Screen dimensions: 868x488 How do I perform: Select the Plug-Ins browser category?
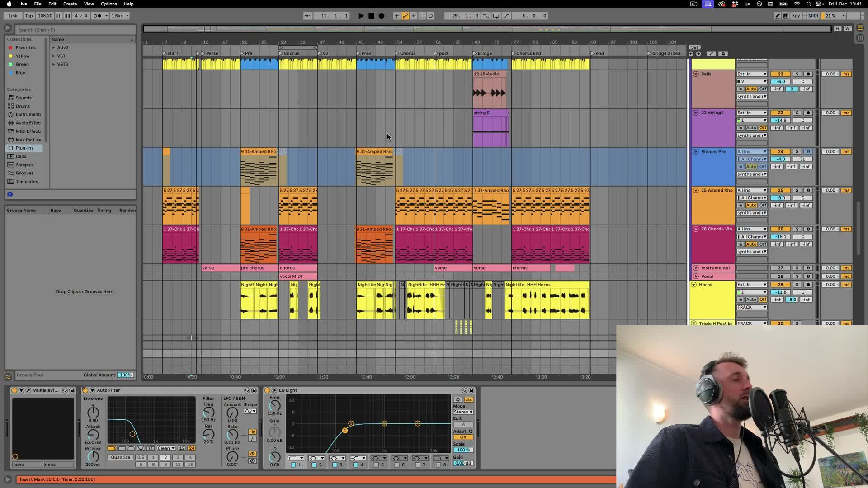(25, 148)
